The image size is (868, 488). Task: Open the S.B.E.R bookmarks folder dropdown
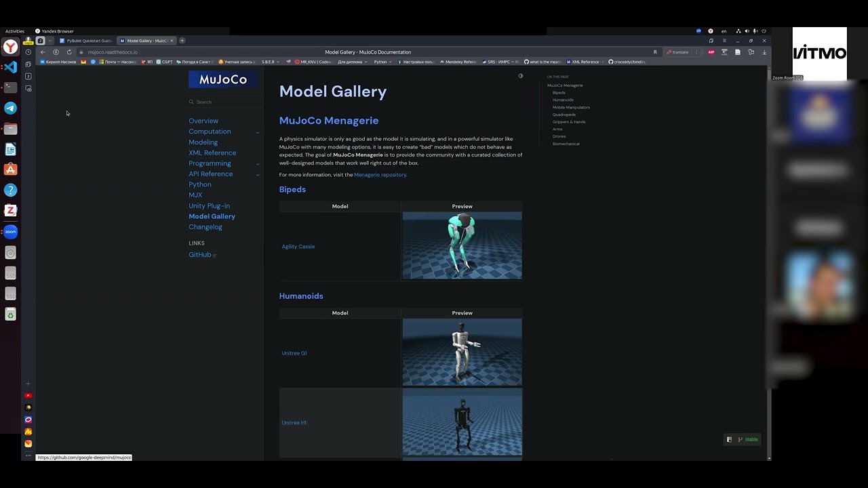271,62
